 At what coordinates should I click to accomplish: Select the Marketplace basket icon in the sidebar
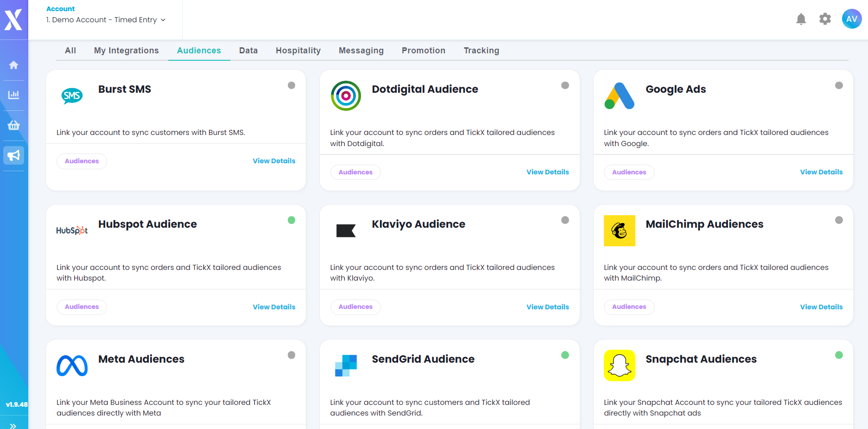click(x=13, y=125)
